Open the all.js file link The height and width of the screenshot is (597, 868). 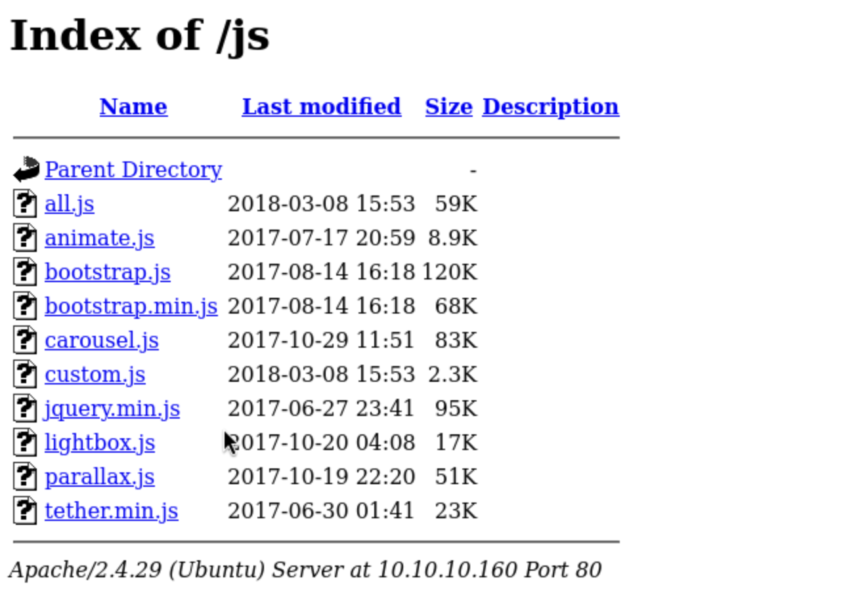tap(69, 203)
